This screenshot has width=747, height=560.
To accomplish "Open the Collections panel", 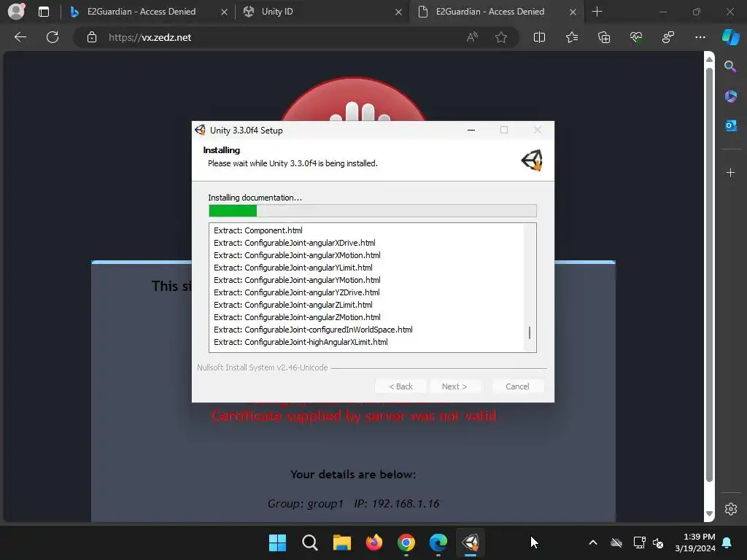I will [x=603, y=37].
